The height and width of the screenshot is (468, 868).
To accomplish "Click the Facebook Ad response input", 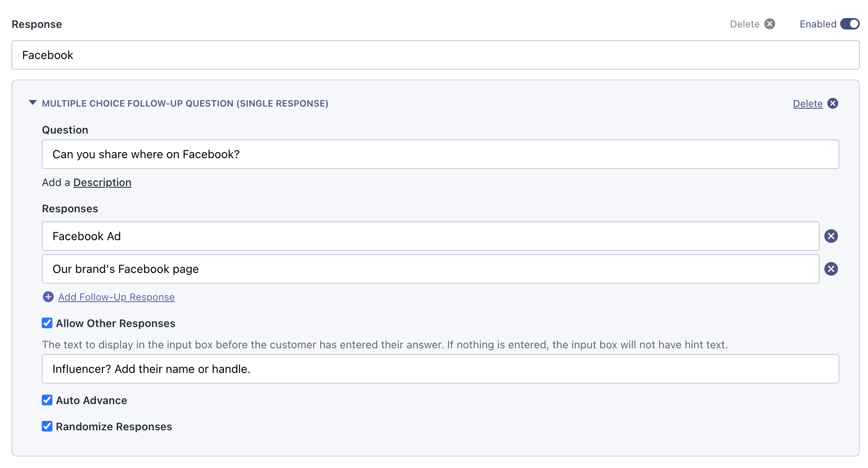I will tap(430, 236).
